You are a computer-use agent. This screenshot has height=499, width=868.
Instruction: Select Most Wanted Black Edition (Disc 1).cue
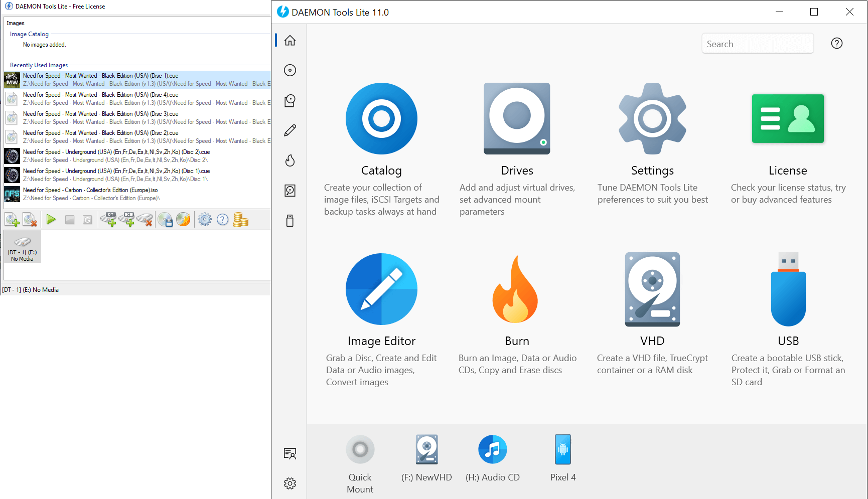point(137,80)
